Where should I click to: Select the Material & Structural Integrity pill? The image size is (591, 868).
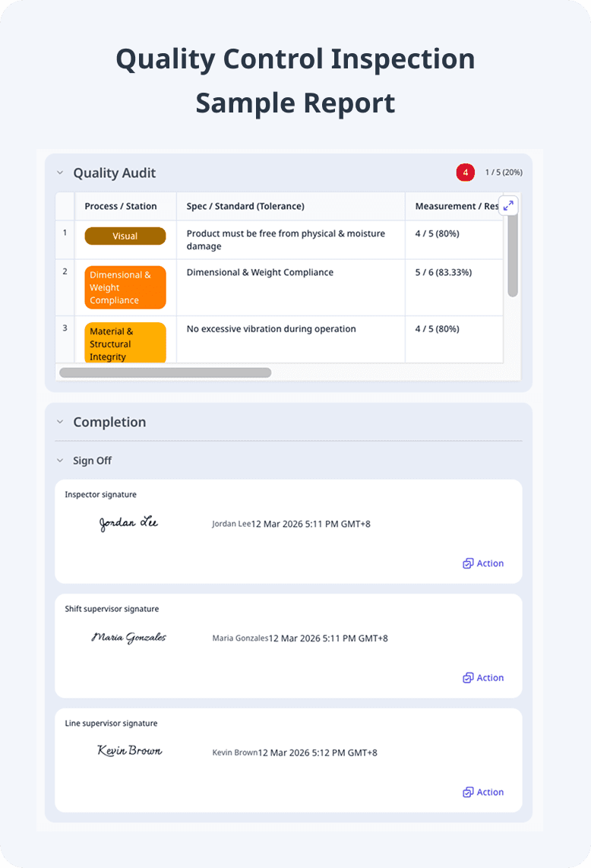click(x=125, y=343)
